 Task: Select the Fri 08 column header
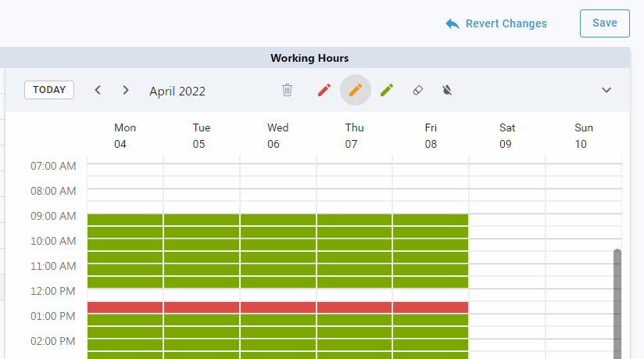(431, 136)
